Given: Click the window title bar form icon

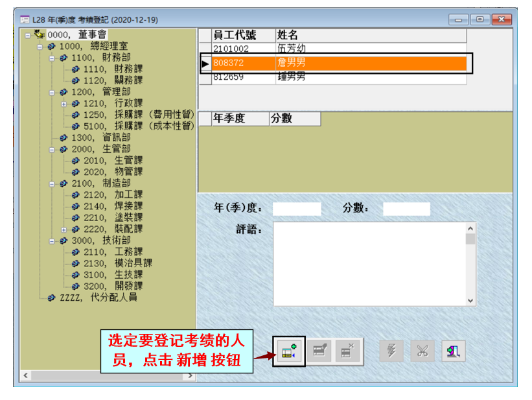Looking at the screenshot, I should click(x=25, y=19).
